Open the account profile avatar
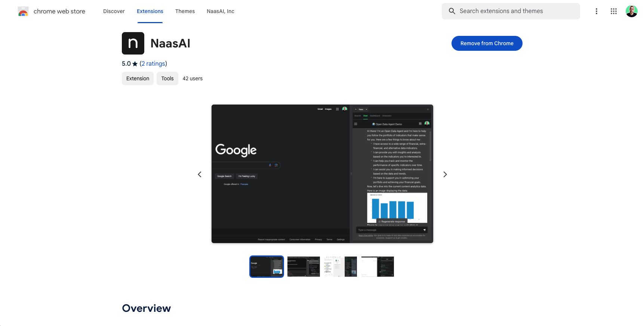Viewport: 644px width, 326px height. point(632,11)
